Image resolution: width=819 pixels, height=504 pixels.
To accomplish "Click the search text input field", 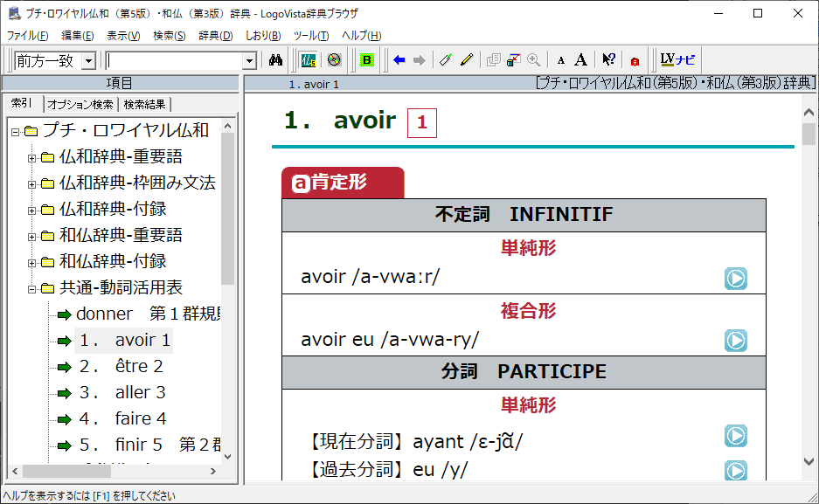I will click(173, 61).
